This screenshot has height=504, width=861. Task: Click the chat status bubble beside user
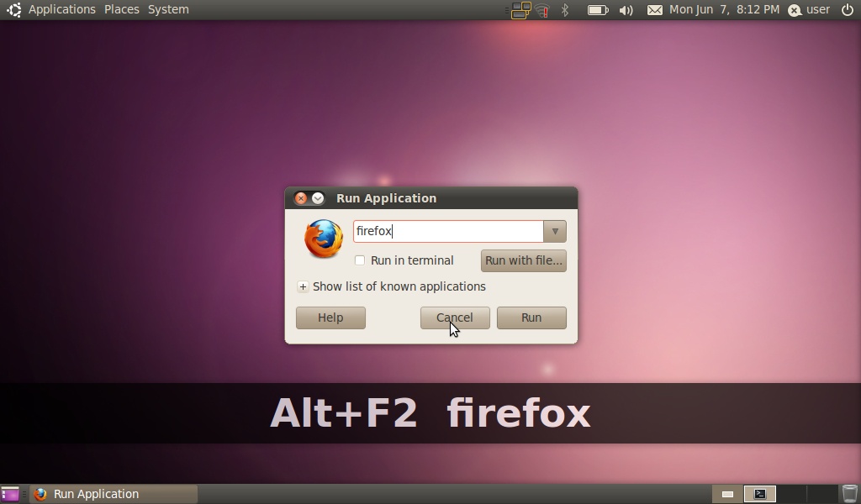(795, 10)
